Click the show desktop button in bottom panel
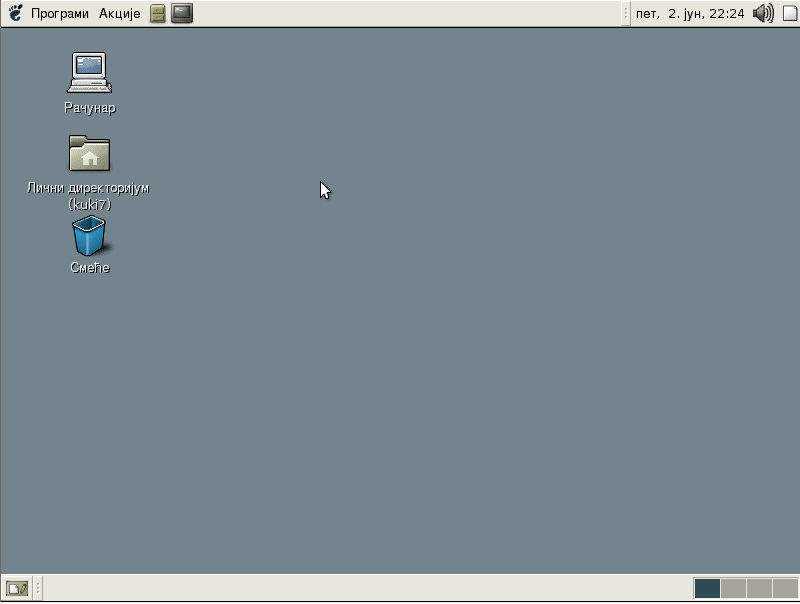 coord(17,588)
